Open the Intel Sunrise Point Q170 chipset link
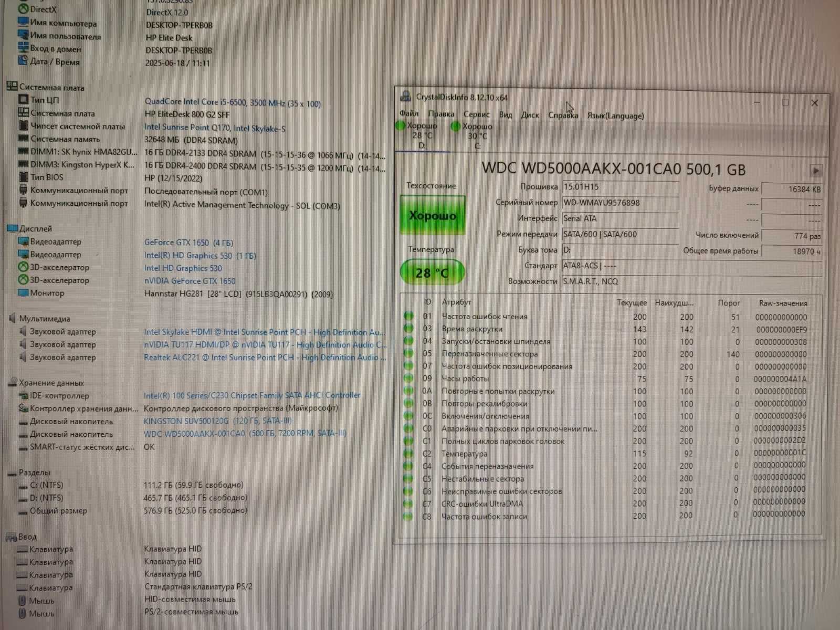 pos(215,128)
